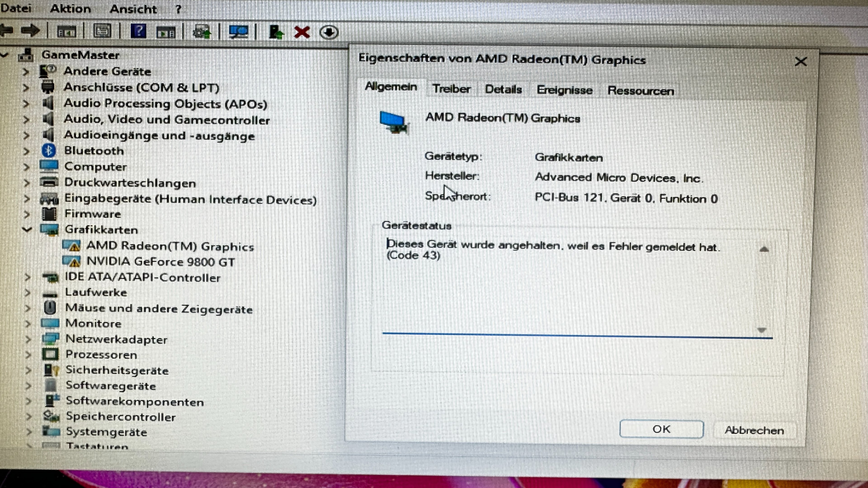This screenshot has height=488, width=868.
Task: Expand the Netzwerkadapter category
Action: [x=28, y=339]
